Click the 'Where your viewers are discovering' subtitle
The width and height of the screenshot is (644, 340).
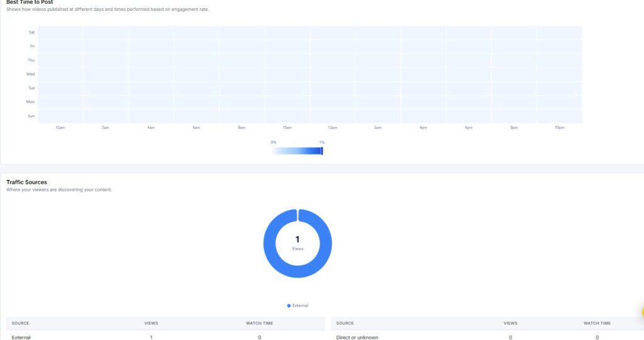coord(59,190)
